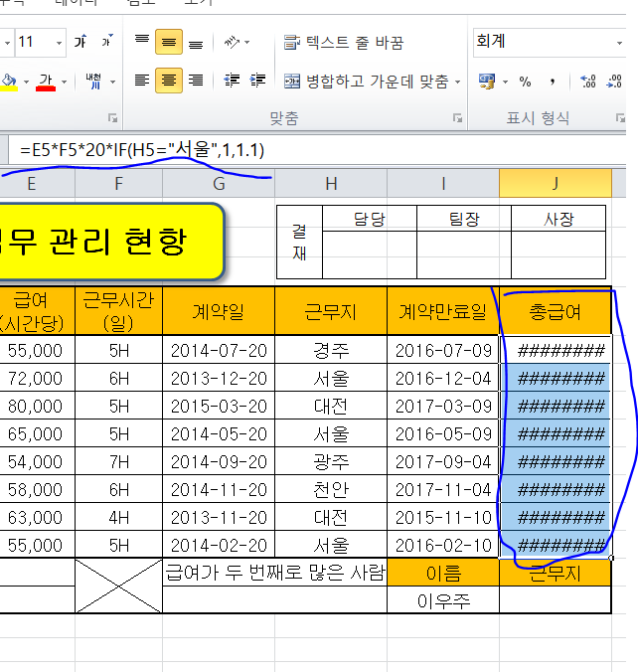Decrease the cell indent
This screenshot has width=638, height=672.
pyautogui.click(x=232, y=81)
